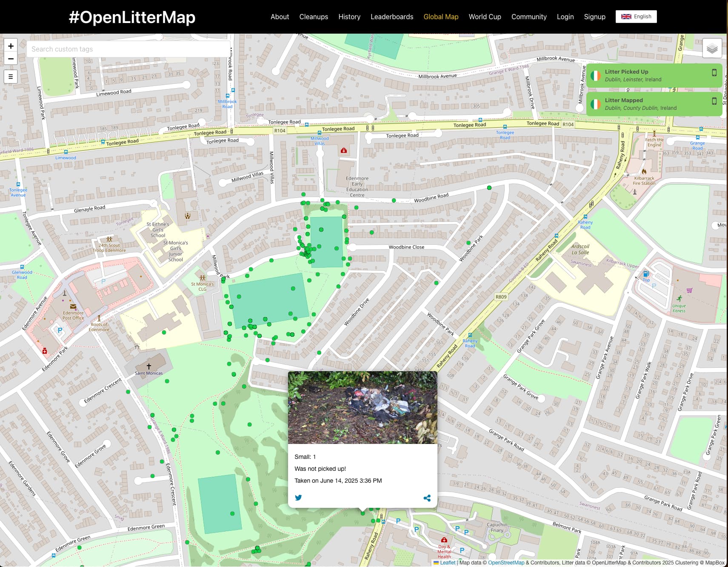The width and height of the screenshot is (728, 567).
Task: Zoom in on the map
Action: [x=11, y=46]
